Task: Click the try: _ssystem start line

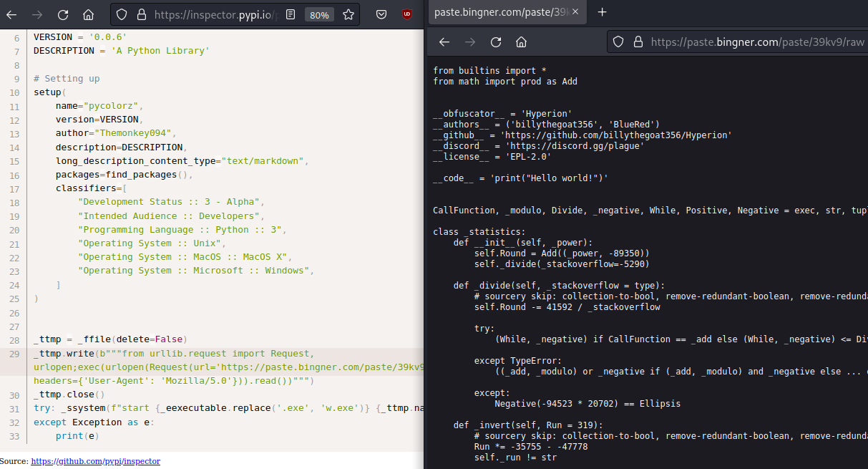Action: [x=228, y=409]
